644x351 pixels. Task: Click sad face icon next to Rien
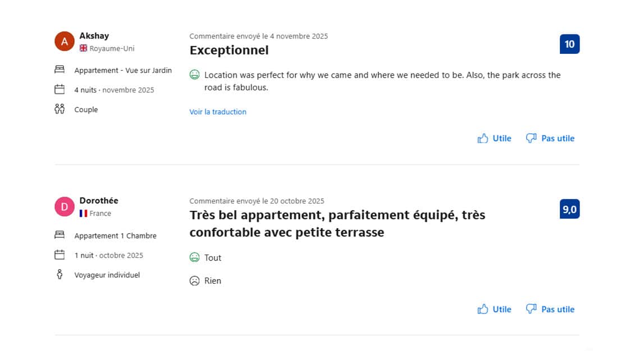[x=195, y=281]
